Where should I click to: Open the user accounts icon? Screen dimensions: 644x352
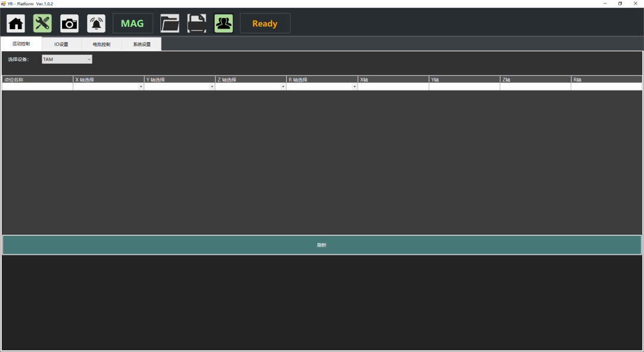point(224,23)
